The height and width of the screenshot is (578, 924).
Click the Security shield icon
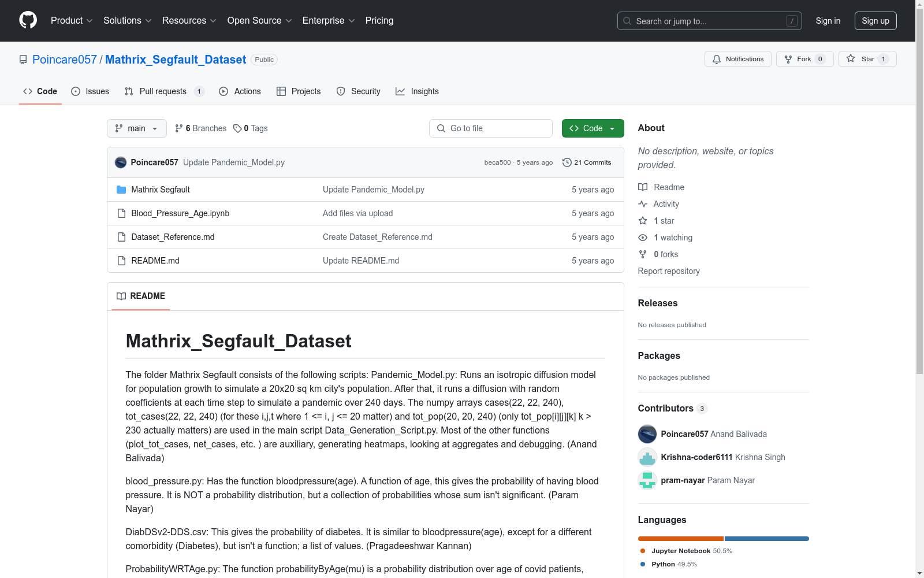[341, 91]
